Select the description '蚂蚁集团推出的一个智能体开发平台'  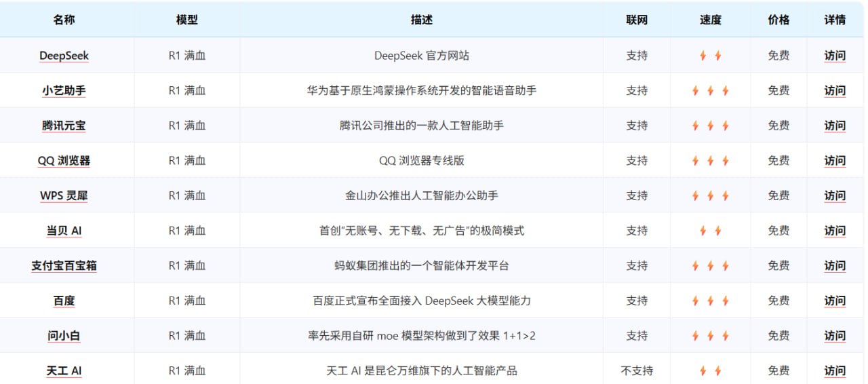(x=421, y=266)
